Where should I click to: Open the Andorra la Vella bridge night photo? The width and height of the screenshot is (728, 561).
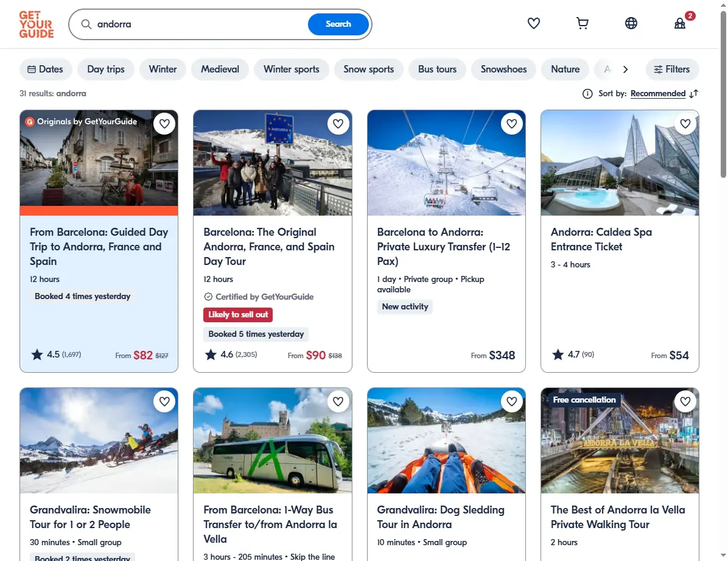coord(620,440)
